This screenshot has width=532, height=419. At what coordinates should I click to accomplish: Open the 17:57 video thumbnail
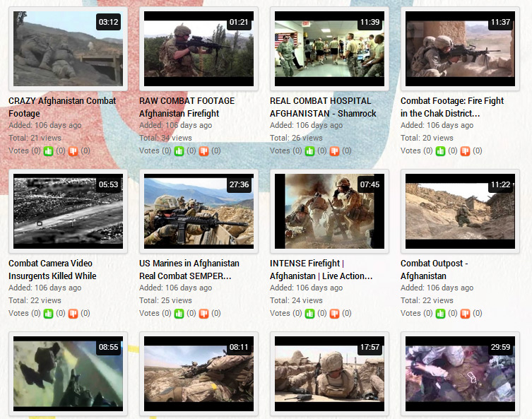point(329,374)
